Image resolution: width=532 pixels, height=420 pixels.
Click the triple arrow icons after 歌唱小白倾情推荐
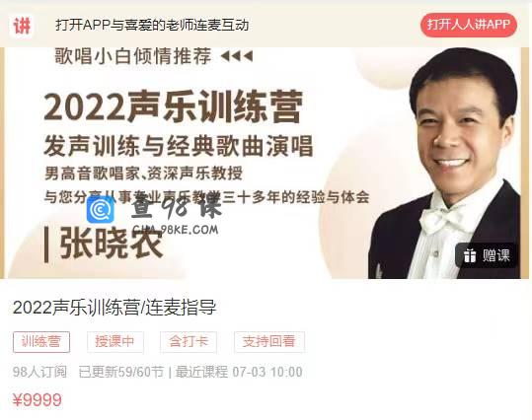pos(237,56)
